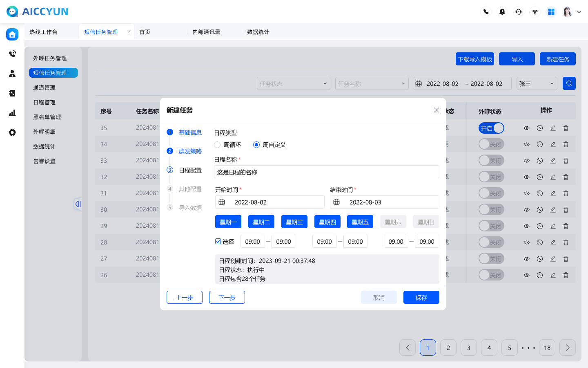588x368 pixels.
Task: Click the 下一步 button
Action: point(227,297)
